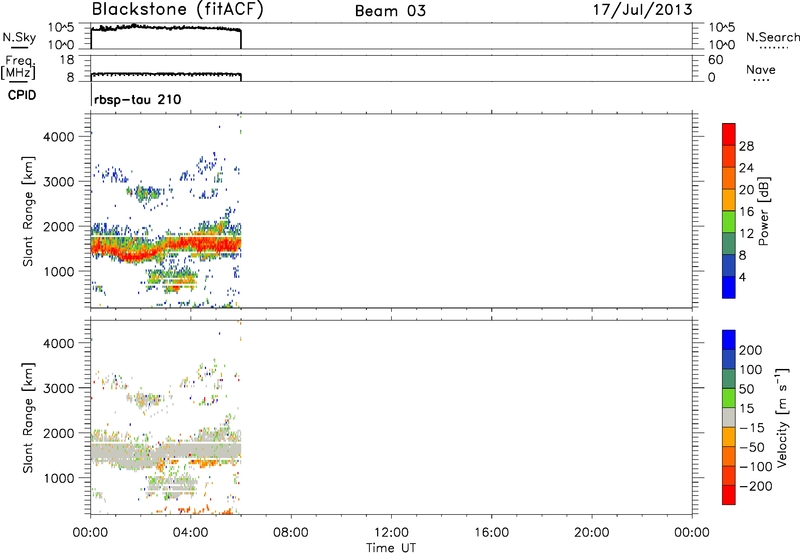
Task: Click the '28' power colorbar tick value
Action: click(x=746, y=146)
